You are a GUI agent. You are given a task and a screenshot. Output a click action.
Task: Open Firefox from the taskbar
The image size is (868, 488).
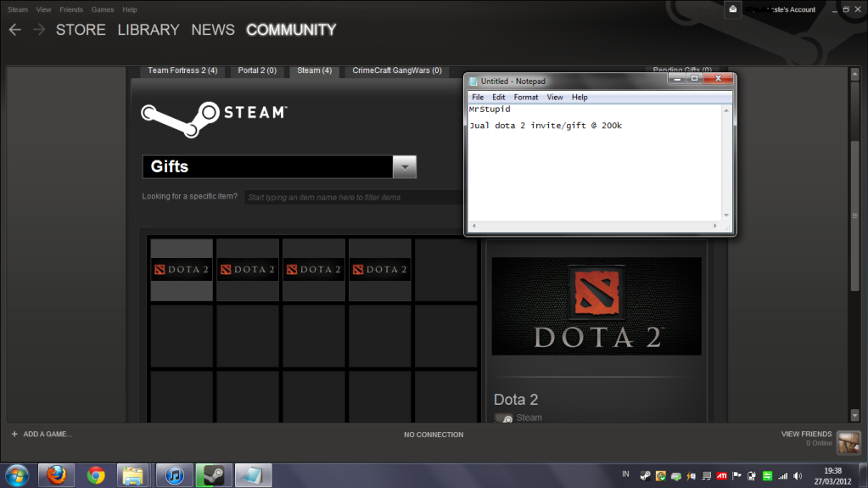click(x=57, y=476)
